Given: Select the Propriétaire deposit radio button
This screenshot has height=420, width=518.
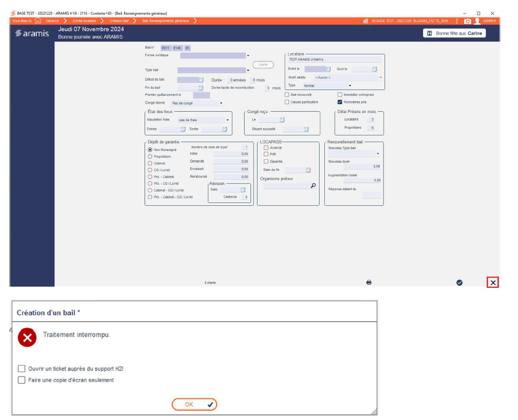Looking at the screenshot, I should 150,157.
